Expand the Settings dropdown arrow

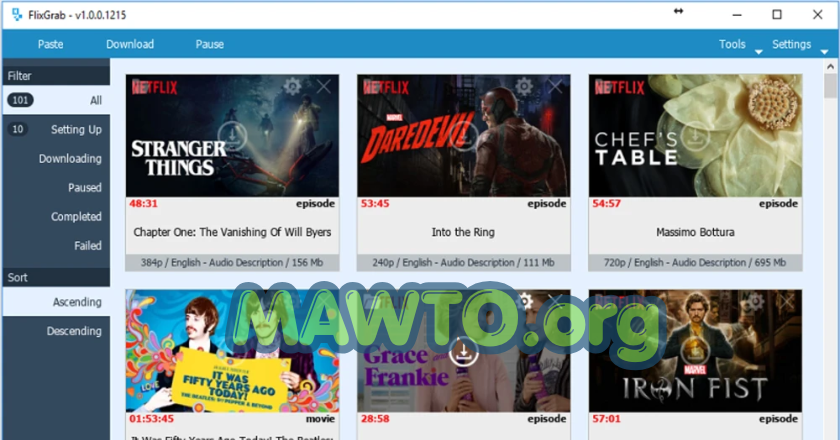[824, 52]
